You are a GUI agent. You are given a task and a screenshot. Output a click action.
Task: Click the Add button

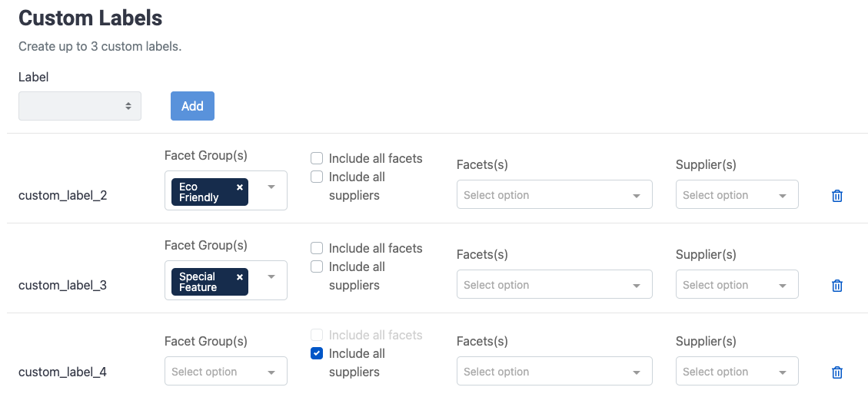[192, 106]
